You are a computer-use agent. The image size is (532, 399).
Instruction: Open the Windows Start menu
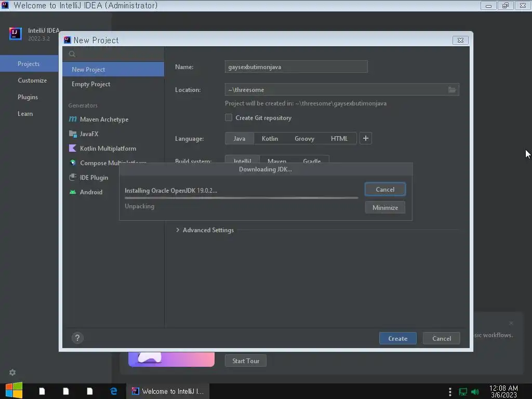pyautogui.click(x=14, y=391)
